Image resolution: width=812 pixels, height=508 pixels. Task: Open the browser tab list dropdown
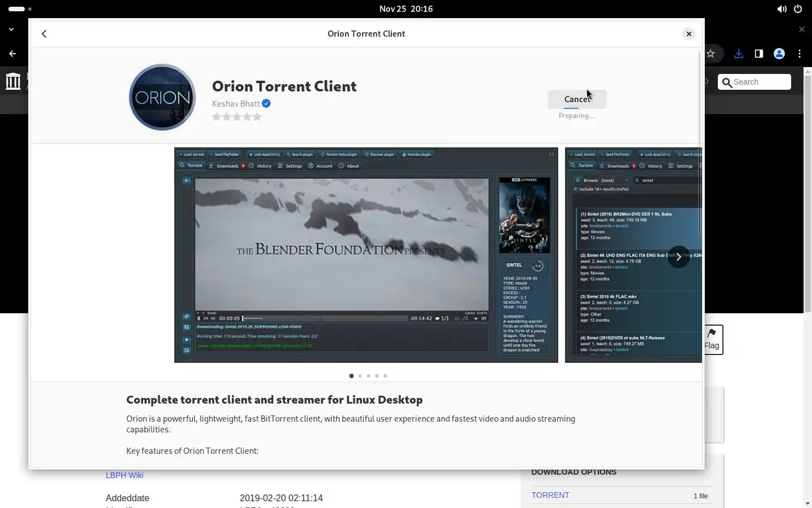tap(11, 29)
